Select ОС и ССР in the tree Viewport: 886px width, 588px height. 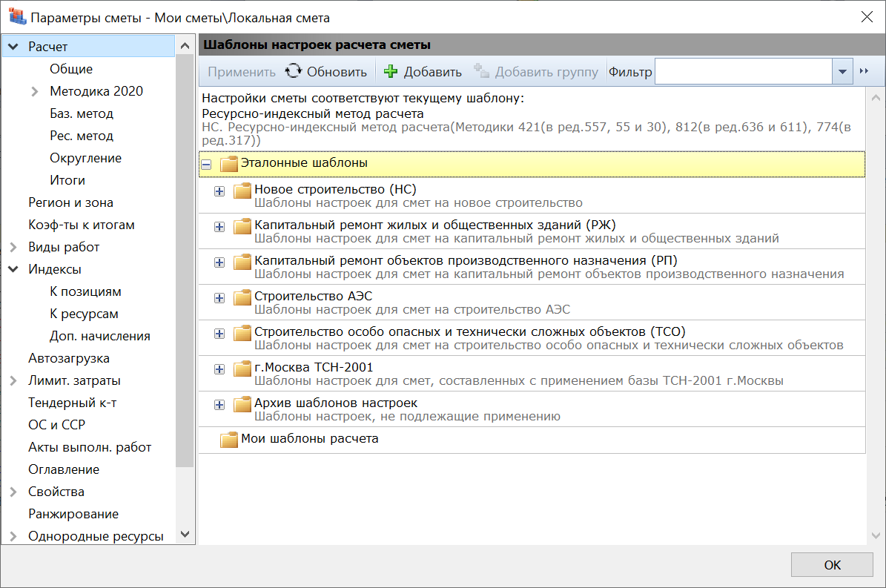[x=56, y=425]
